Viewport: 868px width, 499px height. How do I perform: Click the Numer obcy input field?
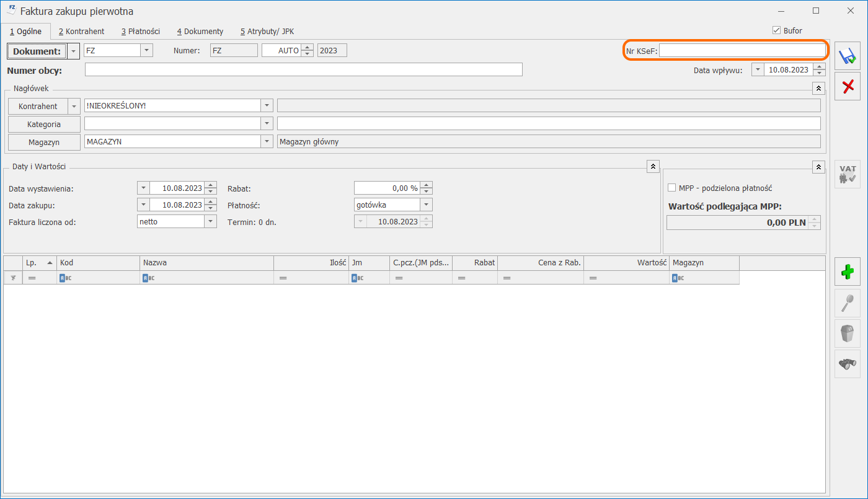pyautogui.click(x=304, y=69)
